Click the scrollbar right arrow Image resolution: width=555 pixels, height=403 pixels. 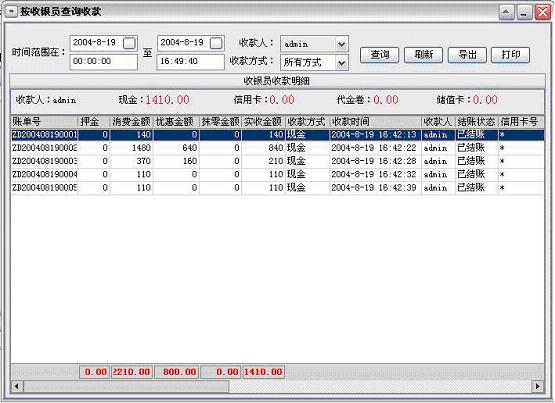tap(538, 386)
